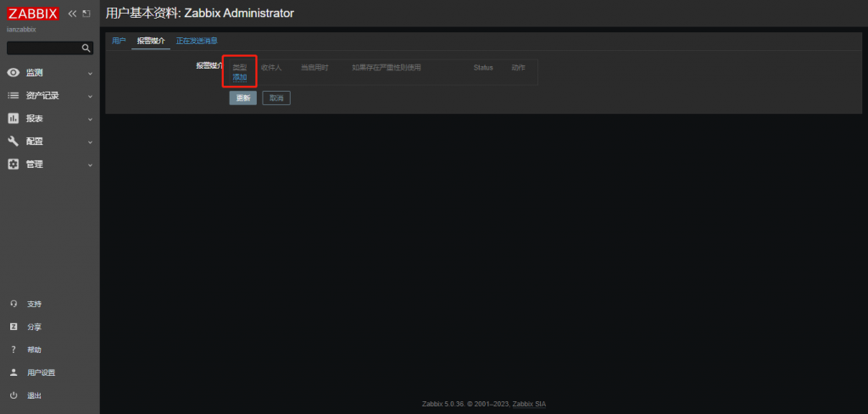Image resolution: width=868 pixels, height=414 pixels.
Task: Click the ianzabbix server name text
Action: pos(21,30)
